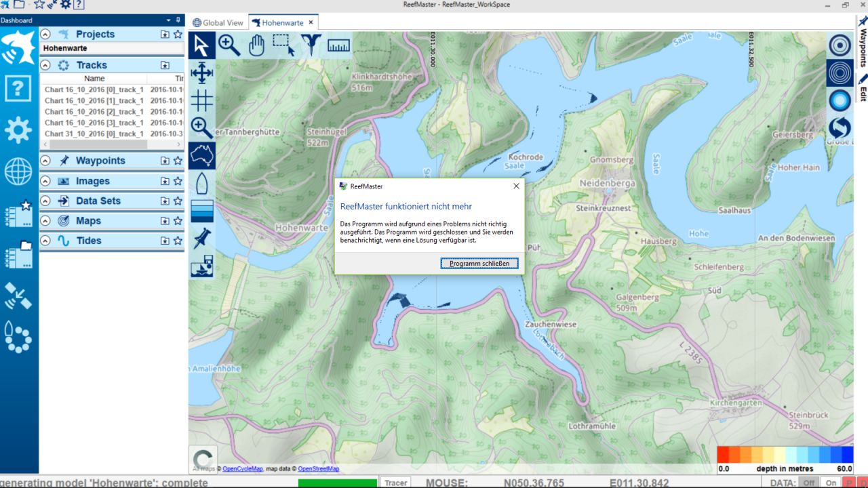Viewport: 868px width, 488px height.
Task: Activate the zoom magnifier tool in top map toolbar
Action: [x=229, y=45]
